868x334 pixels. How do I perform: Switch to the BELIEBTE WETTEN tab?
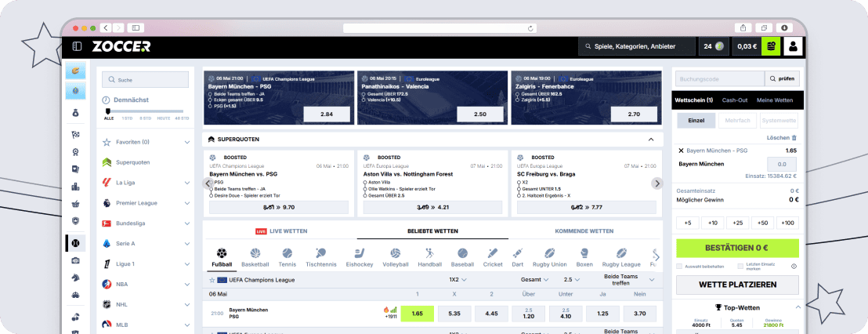[x=433, y=231]
